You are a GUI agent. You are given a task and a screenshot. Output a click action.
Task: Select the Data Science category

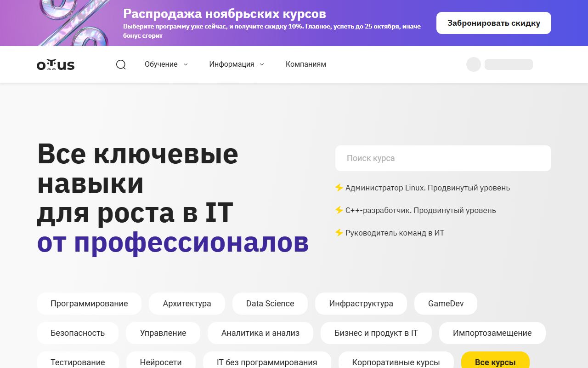coord(270,304)
